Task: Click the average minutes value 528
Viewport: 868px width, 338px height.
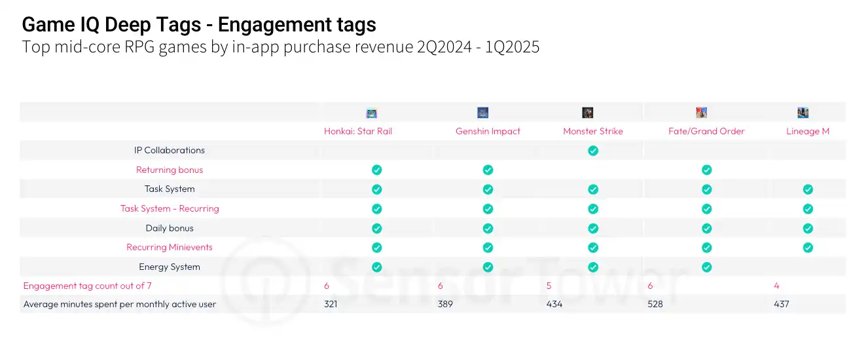Action: pos(656,305)
